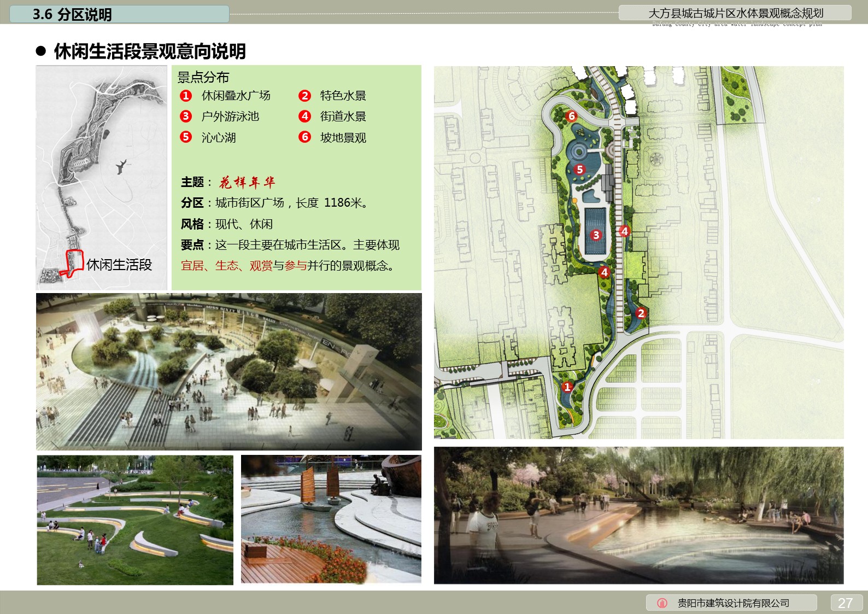Click the red 花样年华 theme text
Image resolution: width=868 pixels, height=614 pixels.
[247, 182]
